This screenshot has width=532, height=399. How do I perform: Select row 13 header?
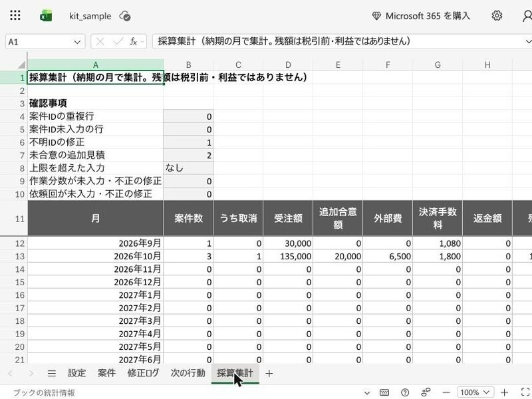(x=13, y=256)
